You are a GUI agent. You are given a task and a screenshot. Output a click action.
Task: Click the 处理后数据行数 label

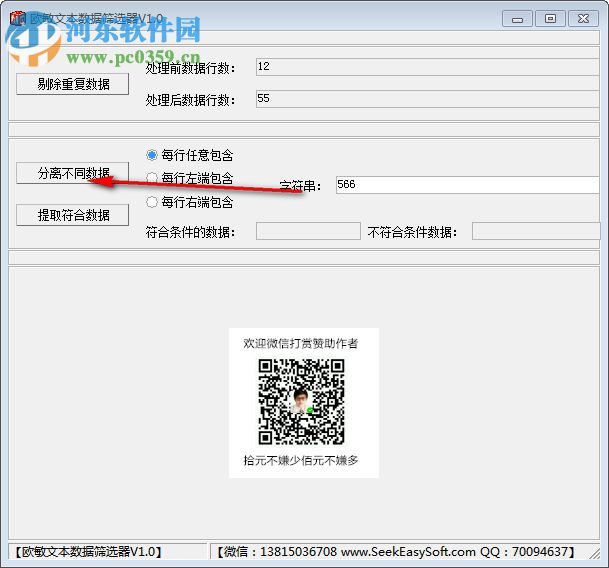tap(190, 100)
